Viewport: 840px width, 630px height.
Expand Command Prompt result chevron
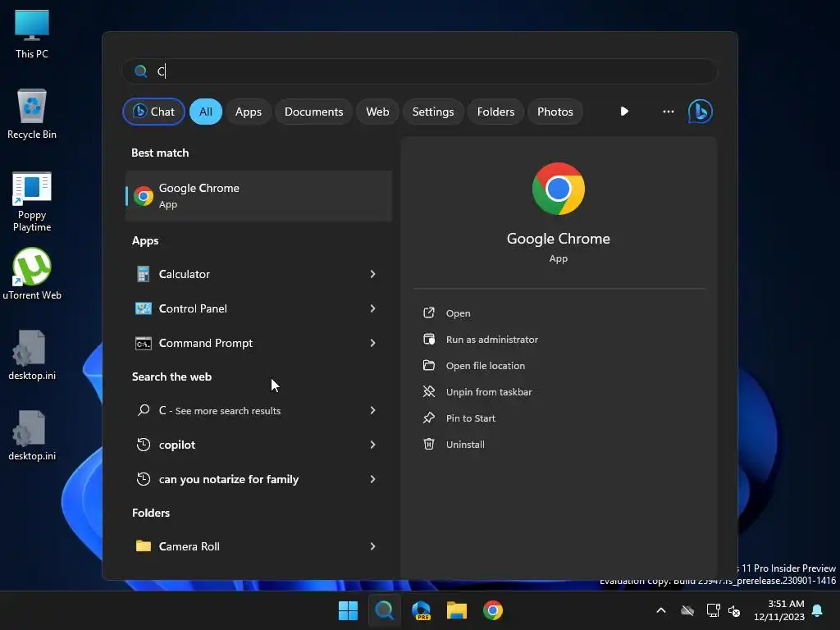click(373, 344)
